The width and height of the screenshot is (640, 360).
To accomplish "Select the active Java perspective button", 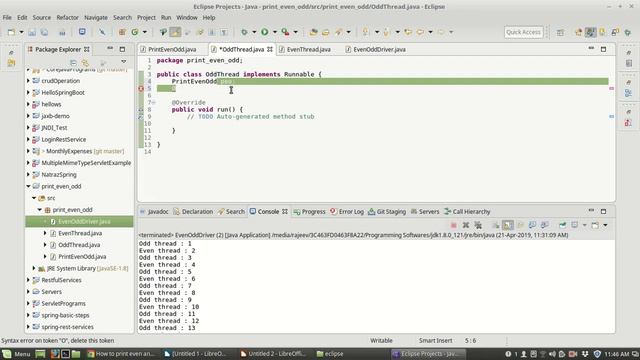I will pos(590,32).
